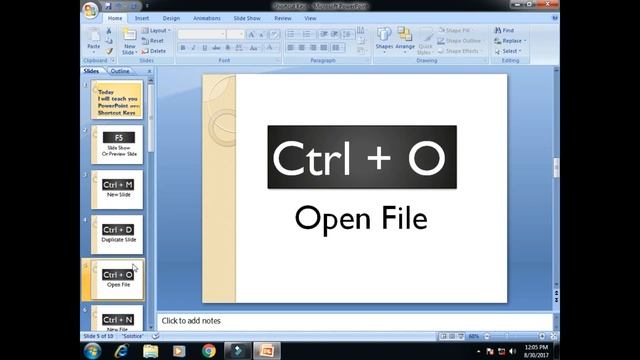The image size is (640, 360).
Task: Open Internet Explorer from taskbar
Action: tap(121, 351)
